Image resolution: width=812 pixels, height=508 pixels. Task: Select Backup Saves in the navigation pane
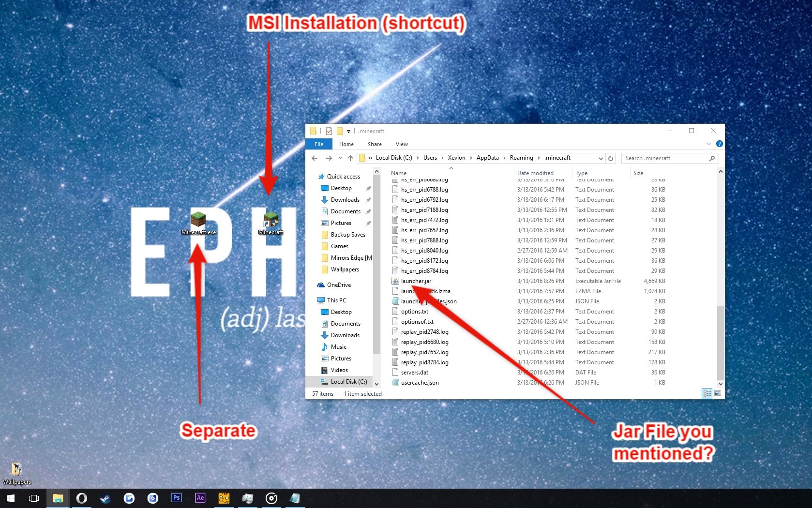point(348,235)
